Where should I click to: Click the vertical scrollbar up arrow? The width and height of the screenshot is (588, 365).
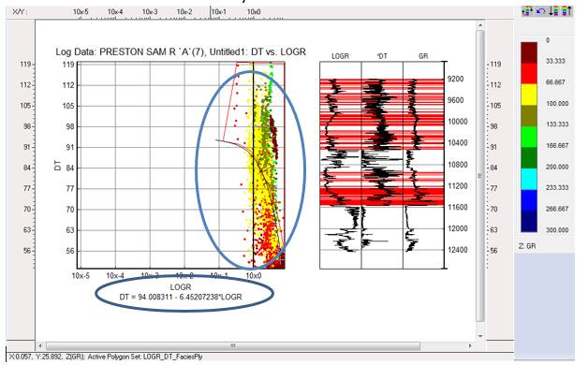pyautogui.click(x=480, y=25)
